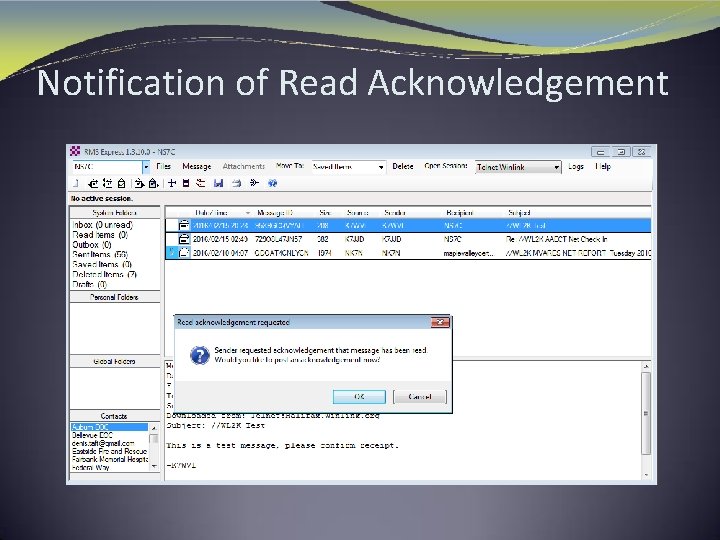Click the blank new-message page icon in toolbar
This screenshot has width=720, height=540.
pyautogui.click(x=76, y=183)
